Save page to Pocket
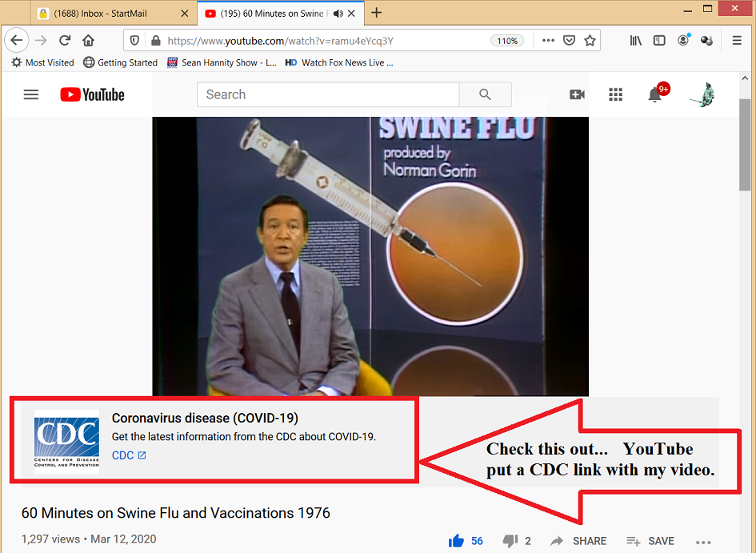Viewport: 756px width, 553px height. [570, 41]
